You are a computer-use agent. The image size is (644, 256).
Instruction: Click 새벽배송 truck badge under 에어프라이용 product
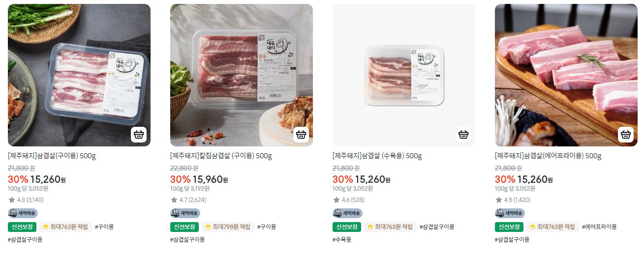click(510, 213)
